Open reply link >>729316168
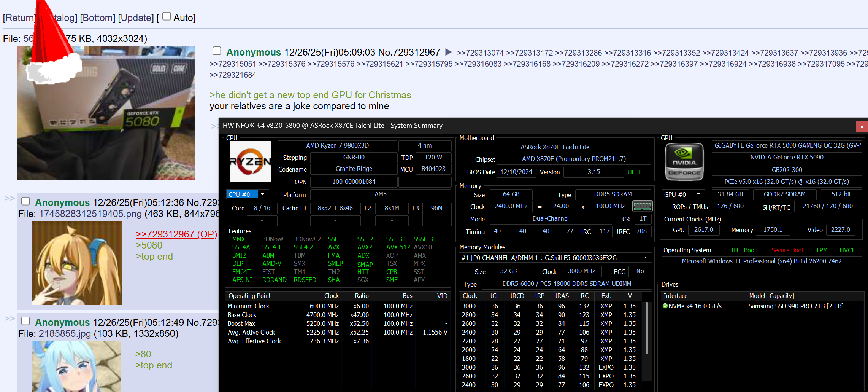 click(527, 64)
